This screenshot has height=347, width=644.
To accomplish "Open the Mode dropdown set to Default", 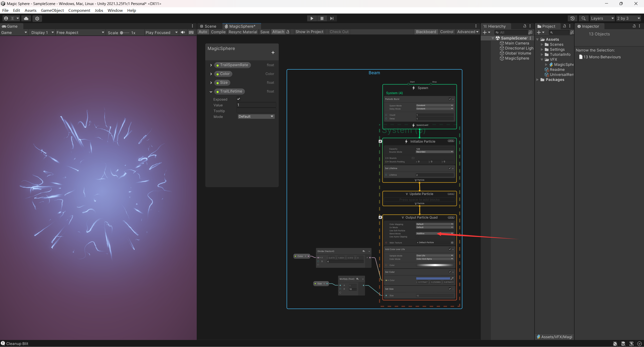I will click(x=256, y=117).
